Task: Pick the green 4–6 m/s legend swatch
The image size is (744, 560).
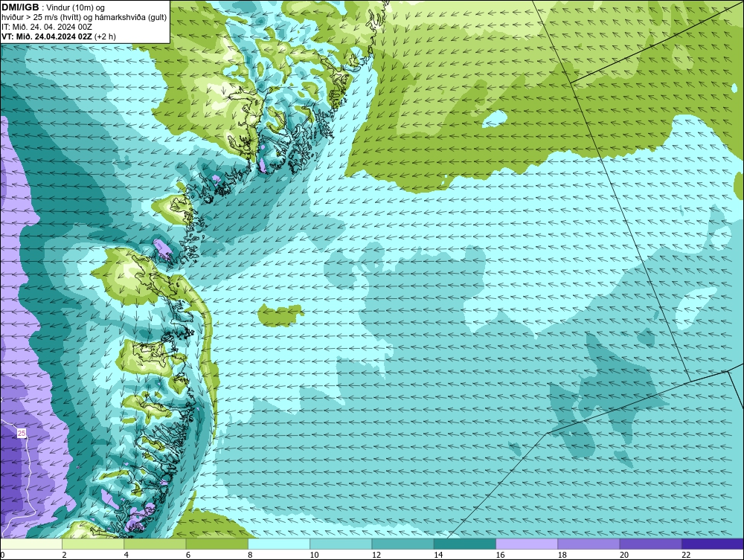Action: tap(155, 544)
